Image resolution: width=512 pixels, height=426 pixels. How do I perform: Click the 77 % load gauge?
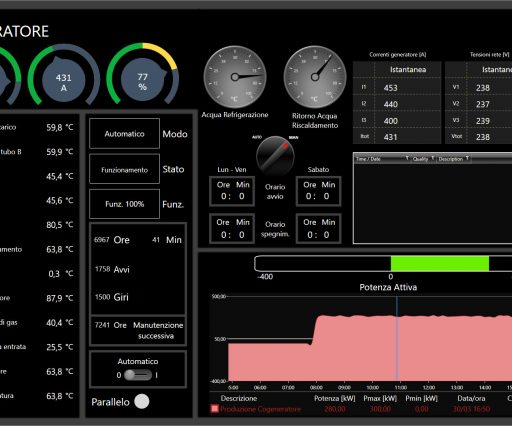pyautogui.click(x=142, y=78)
